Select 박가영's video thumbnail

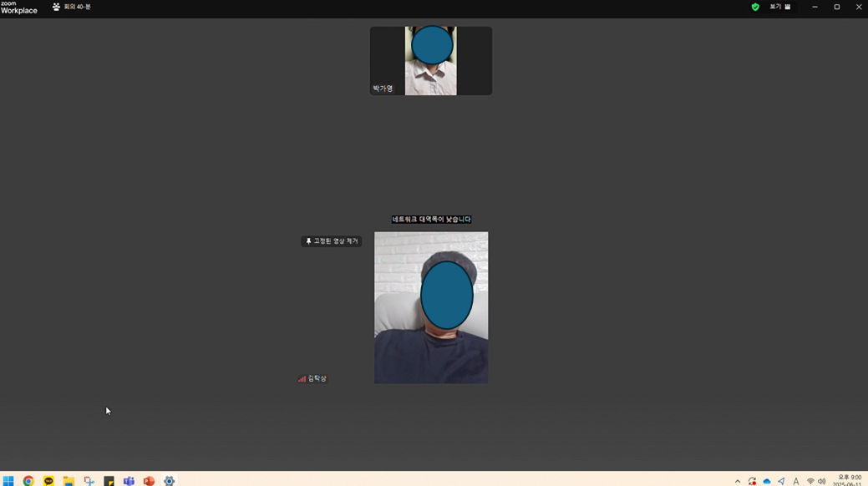pyautogui.click(x=430, y=61)
